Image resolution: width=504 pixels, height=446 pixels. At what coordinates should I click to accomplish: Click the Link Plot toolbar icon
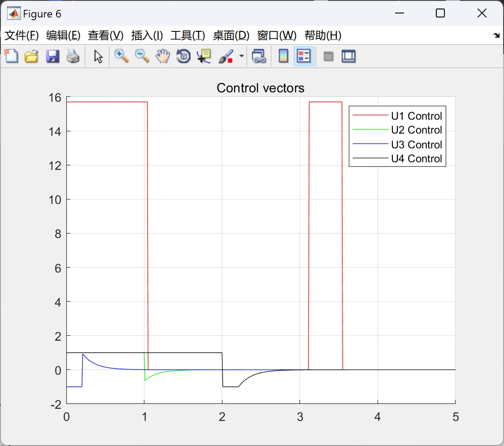click(259, 56)
